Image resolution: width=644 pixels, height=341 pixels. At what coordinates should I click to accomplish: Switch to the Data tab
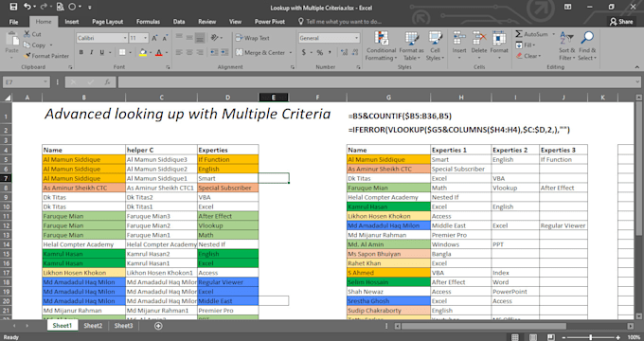[179, 22]
